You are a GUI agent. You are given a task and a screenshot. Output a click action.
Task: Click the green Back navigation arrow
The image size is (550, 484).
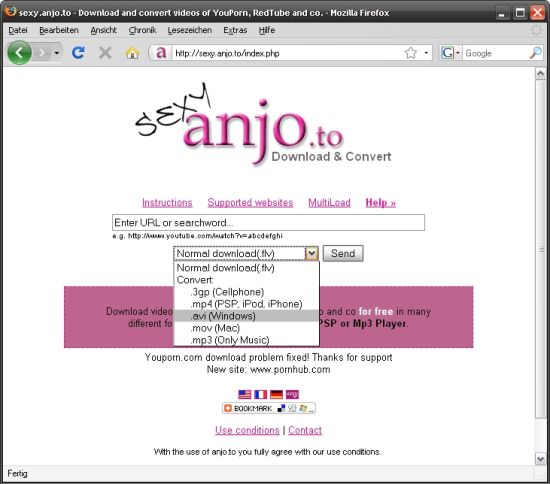pos(19,53)
